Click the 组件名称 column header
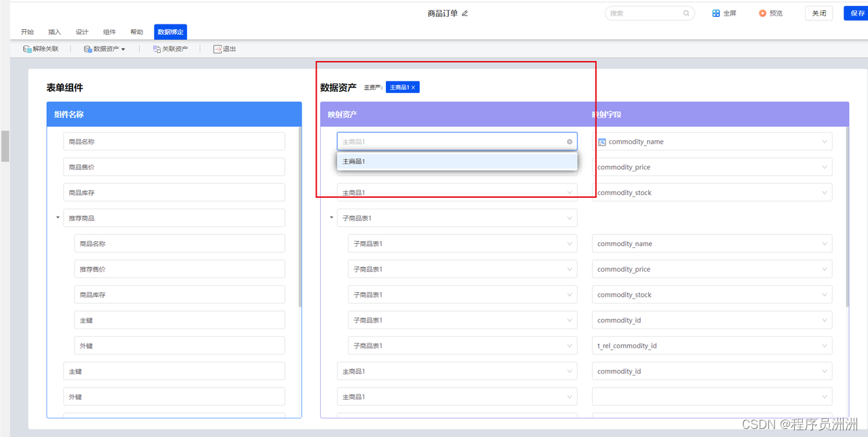Viewport: 868px width, 437px height. click(68, 115)
